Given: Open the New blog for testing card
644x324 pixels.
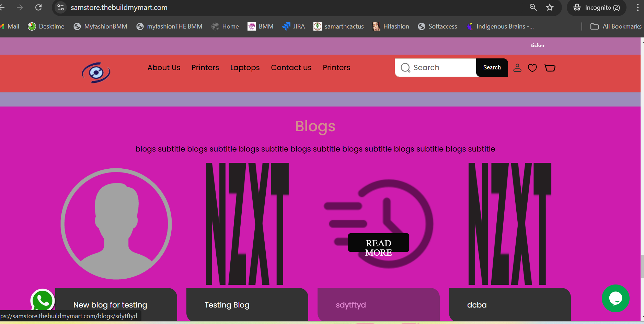Looking at the screenshot, I should pyautogui.click(x=116, y=305).
